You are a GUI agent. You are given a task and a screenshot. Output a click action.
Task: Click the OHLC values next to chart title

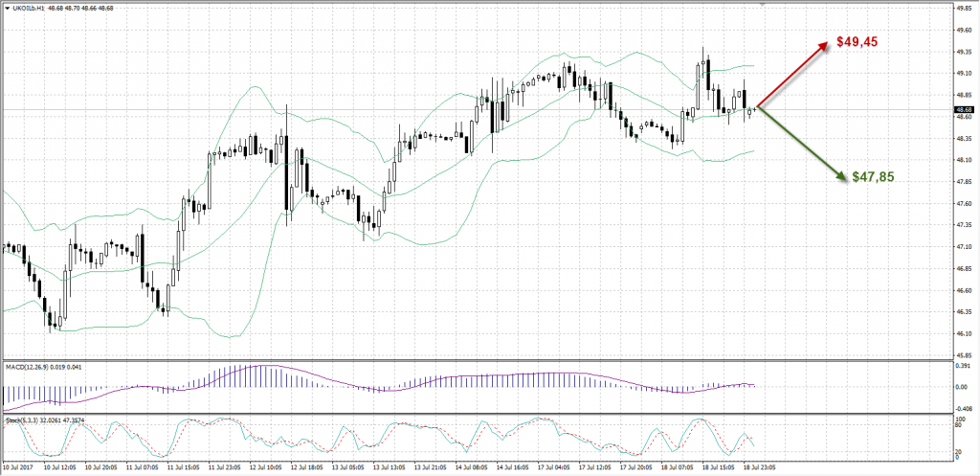[89, 6]
